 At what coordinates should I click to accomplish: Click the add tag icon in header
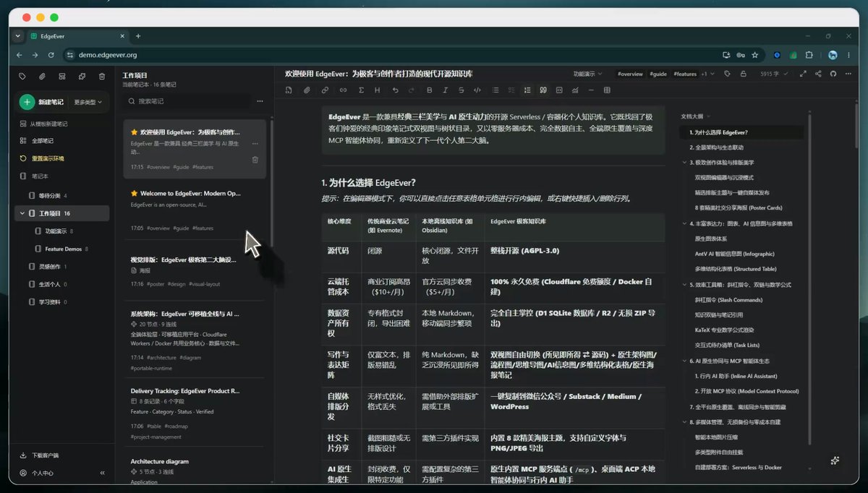pyautogui.click(x=727, y=74)
